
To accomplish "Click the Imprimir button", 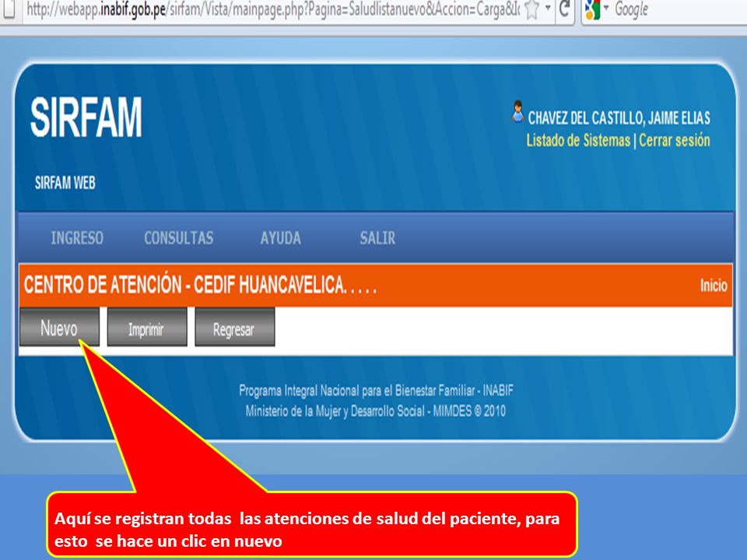I will click(x=147, y=327).
